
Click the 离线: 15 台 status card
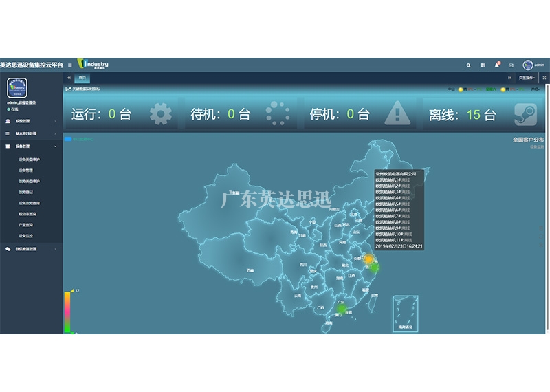484,113
